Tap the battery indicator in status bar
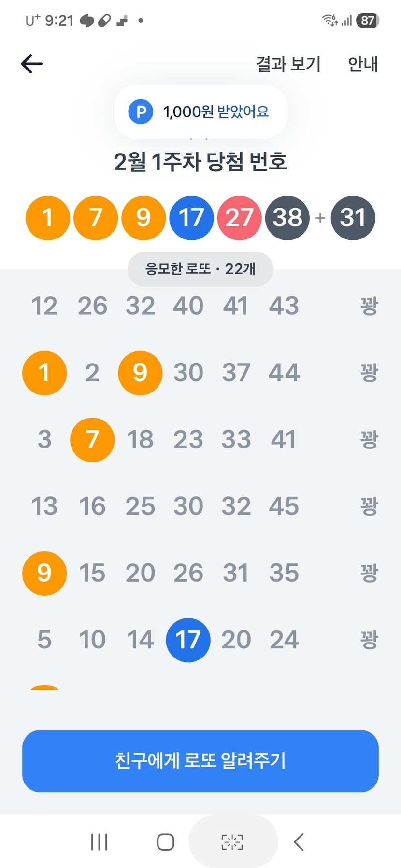The height and width of the screenshot is (868, 401). point(368,20)
